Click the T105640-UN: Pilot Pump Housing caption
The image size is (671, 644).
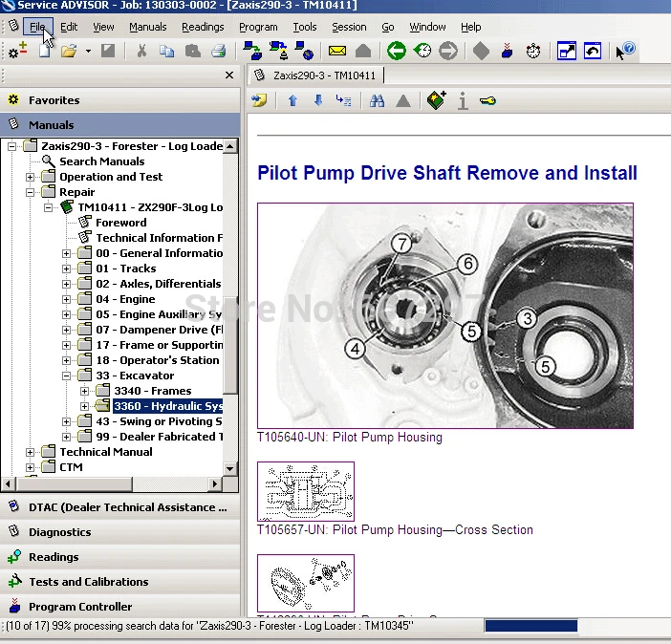[x=349, y=438]
